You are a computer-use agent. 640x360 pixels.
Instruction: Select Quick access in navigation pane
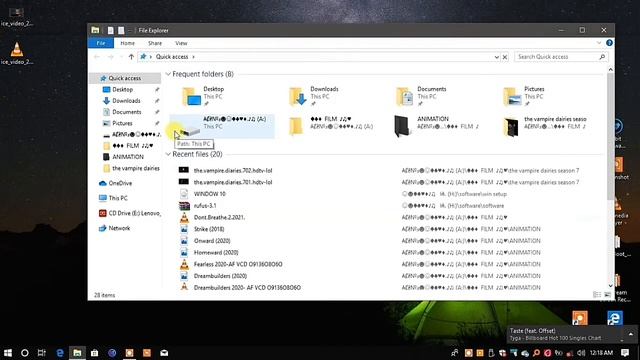pyautogui.click(x=124, y=78)
